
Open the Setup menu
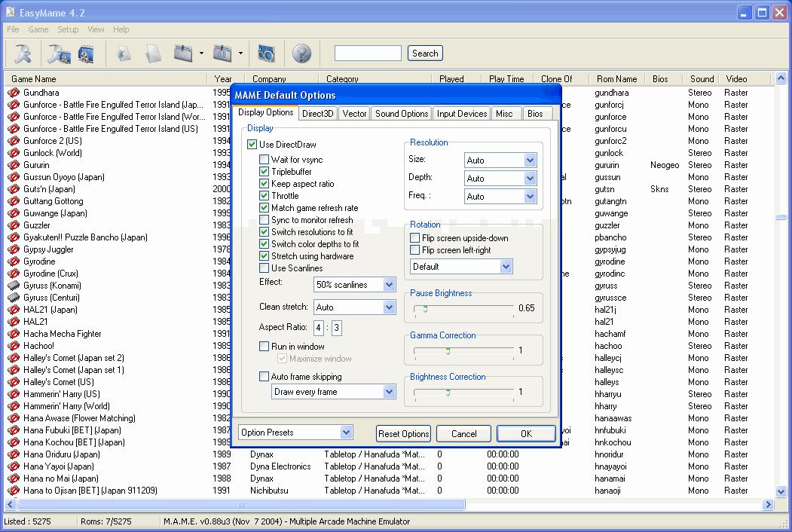pos(68,29)
